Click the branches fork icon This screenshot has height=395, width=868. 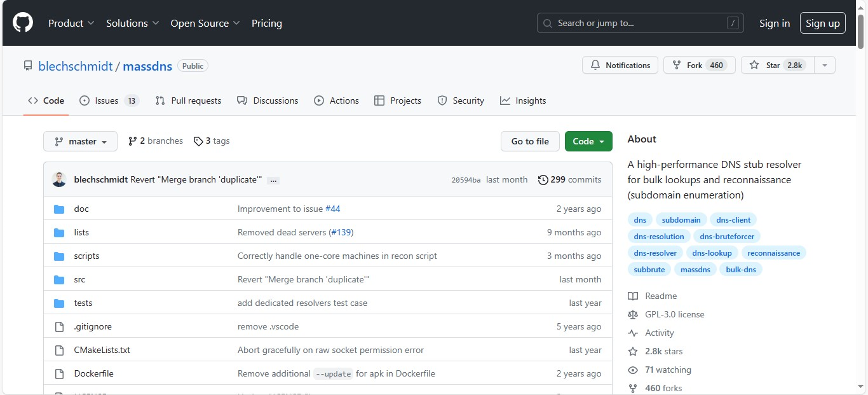(132, 141)
